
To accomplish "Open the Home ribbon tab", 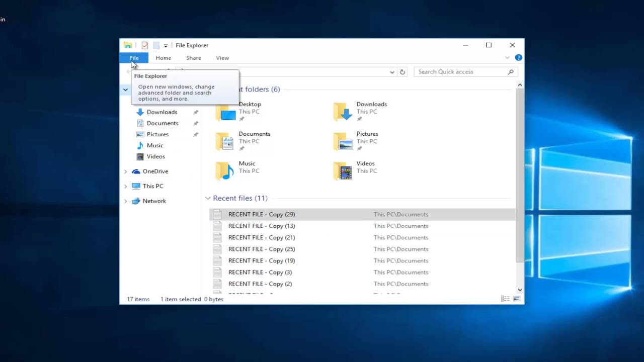I will click(163, 58).
